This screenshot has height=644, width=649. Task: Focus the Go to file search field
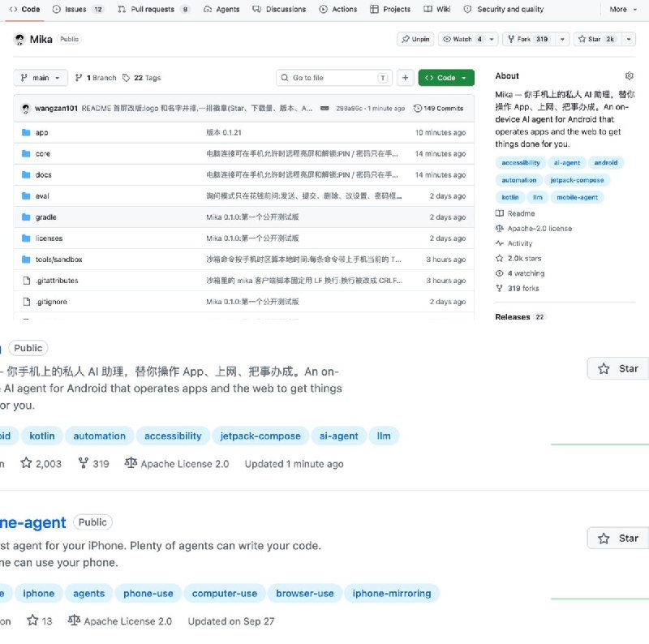pyautogui.click(x=333, y=78)
